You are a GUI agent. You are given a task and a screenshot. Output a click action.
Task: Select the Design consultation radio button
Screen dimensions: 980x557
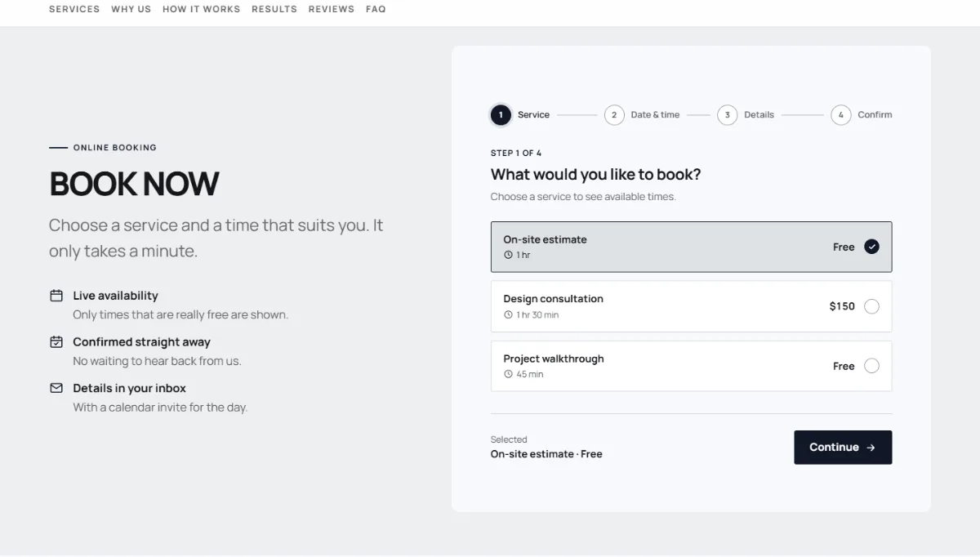point(871,306)
